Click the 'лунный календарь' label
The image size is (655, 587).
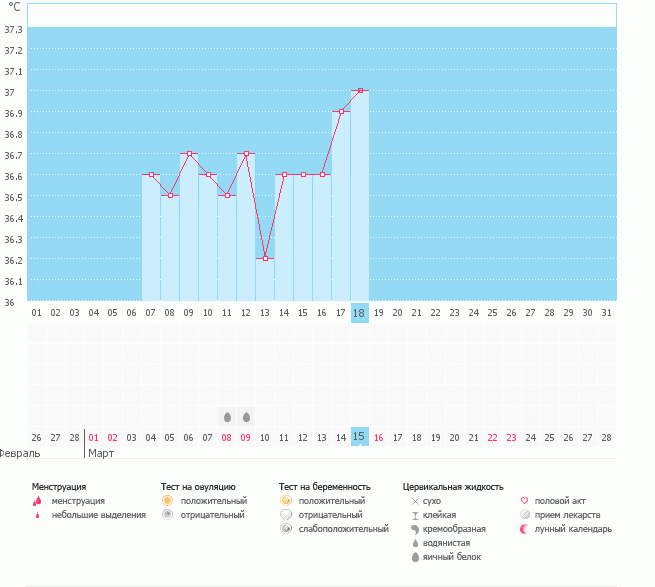[573, 529]
